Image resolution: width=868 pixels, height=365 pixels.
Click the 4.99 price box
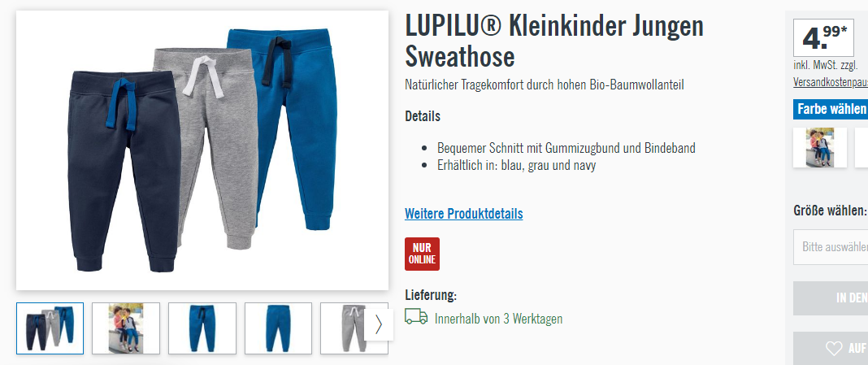coord(823,37)
